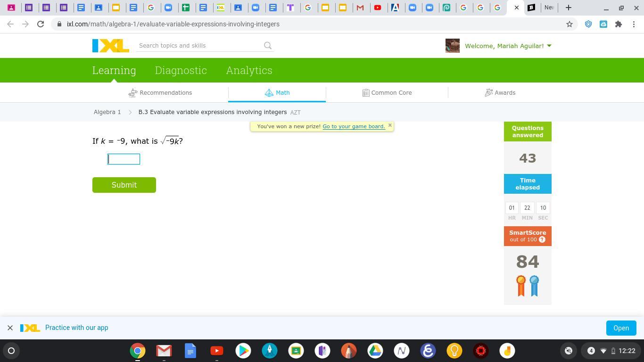Open Gmail from the shelf
Screen dimensions: 644x362
(x=164, y=351)
